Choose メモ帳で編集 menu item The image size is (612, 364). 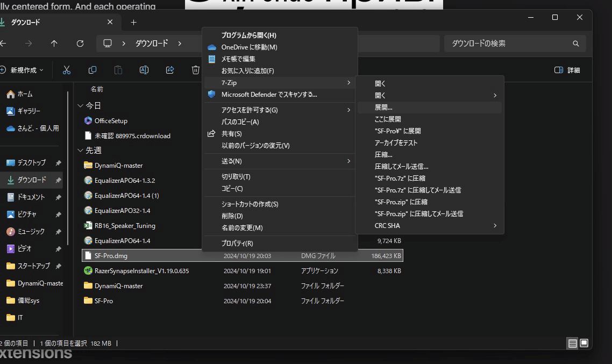coord(280,59)
